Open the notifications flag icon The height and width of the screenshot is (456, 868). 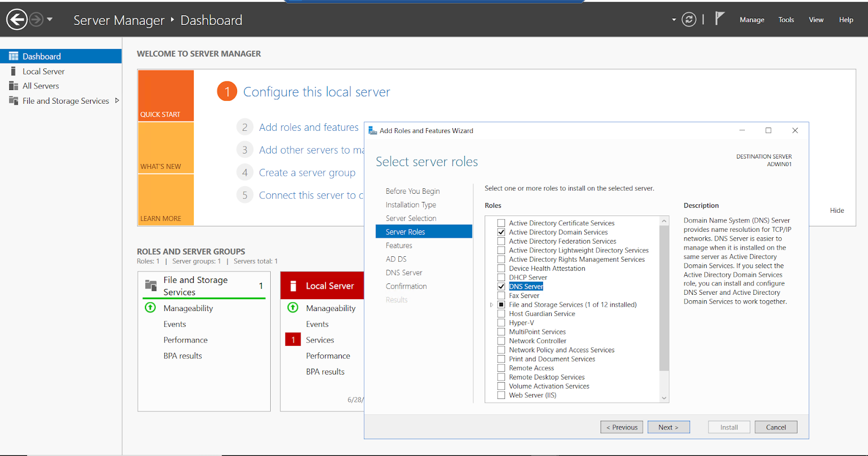pos(720,18)
